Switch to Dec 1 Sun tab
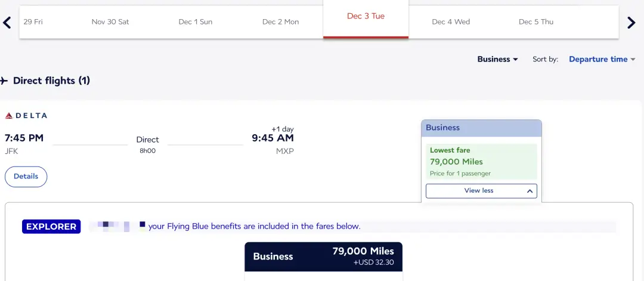Screen dimensions: 644x281 click(196, 22)
